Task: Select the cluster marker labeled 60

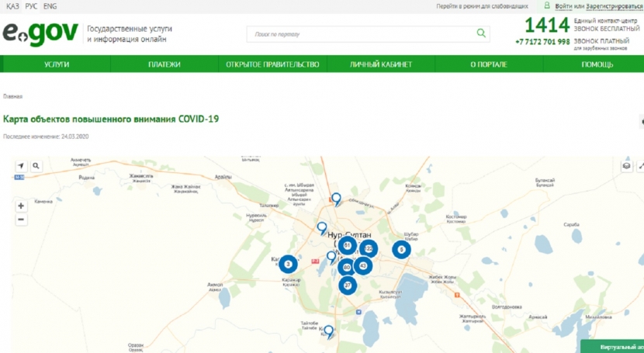Action: click(347, 267)
